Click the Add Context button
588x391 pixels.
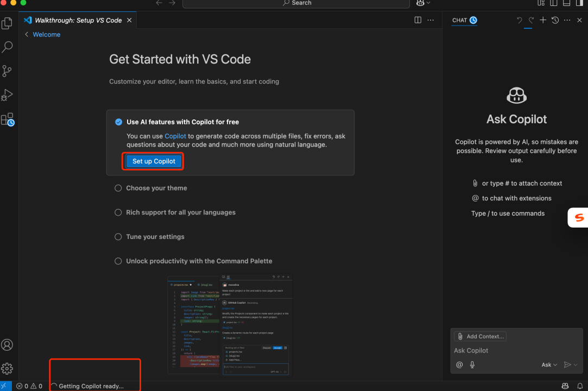[480, 336]
